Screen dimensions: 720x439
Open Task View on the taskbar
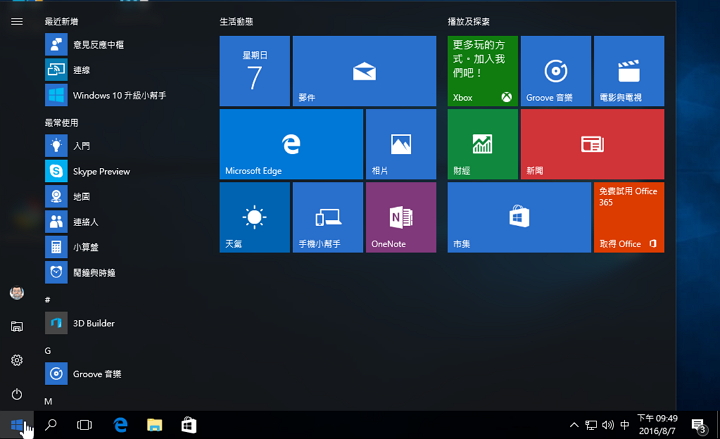84,425
